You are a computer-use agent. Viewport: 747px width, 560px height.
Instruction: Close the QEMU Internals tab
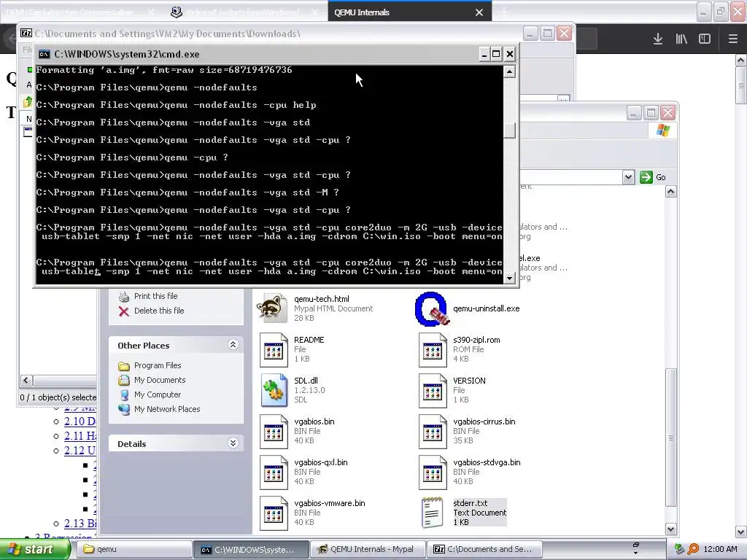479,12
